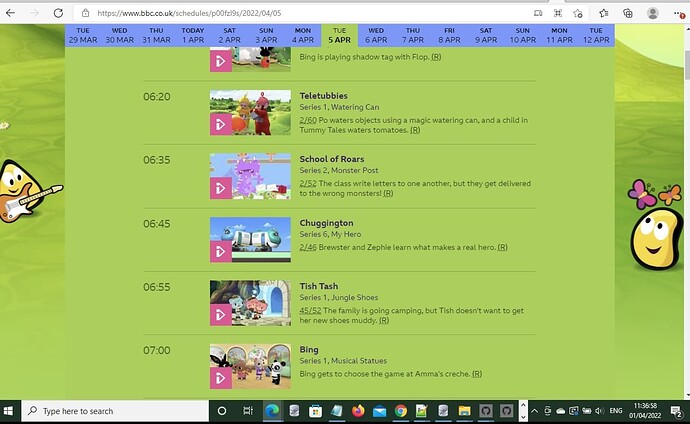Viewport: 690px width, 424px height.
Task: Reload the BBC schedule page
Action: [58, 13]
